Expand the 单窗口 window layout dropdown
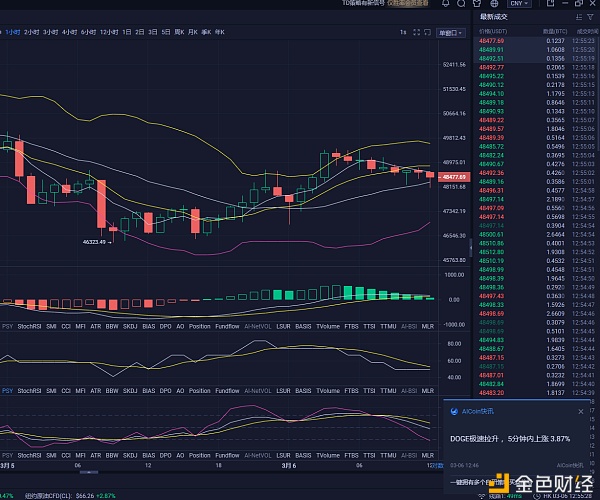 click(452, 32)
